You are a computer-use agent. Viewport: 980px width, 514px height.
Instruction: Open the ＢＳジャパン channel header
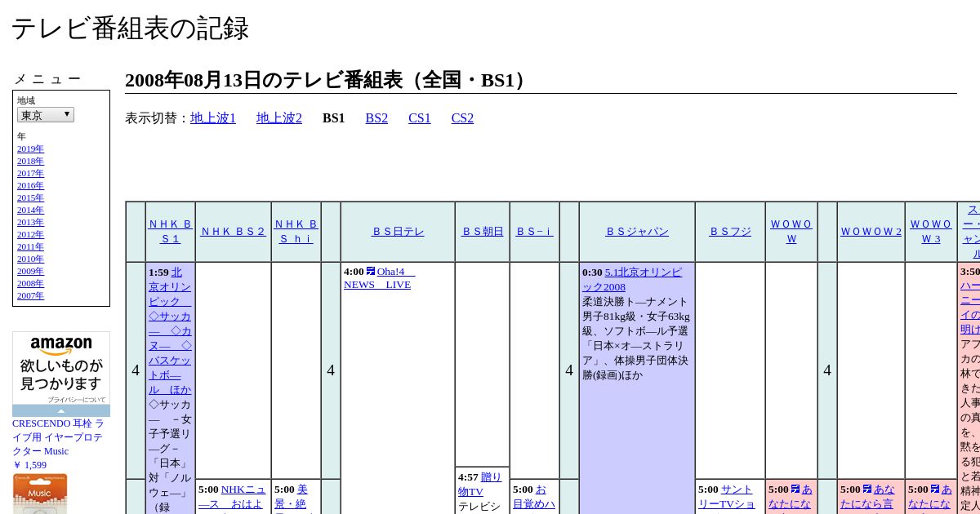click(x=637, y=232)
